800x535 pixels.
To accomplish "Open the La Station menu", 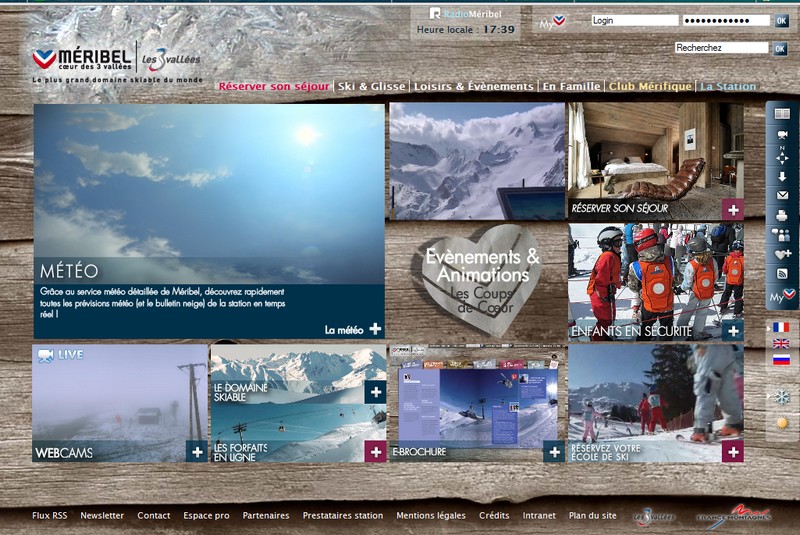I will click(x=728, y=86).
